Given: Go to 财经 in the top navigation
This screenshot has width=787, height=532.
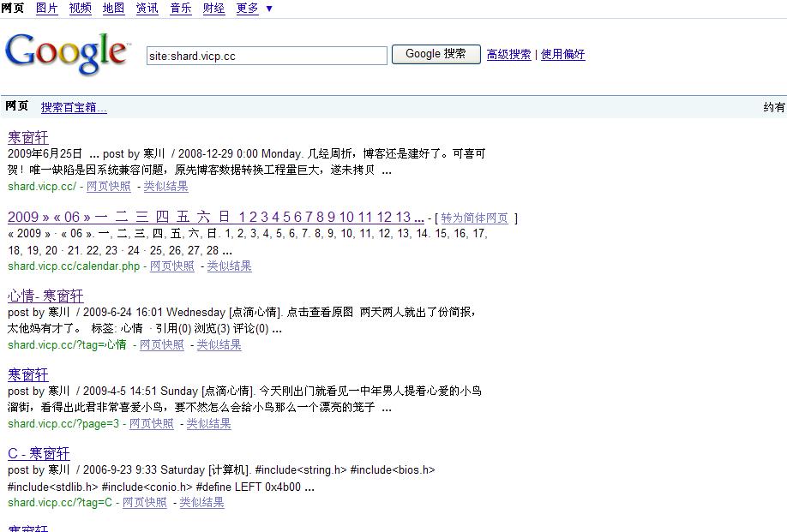Looking at the screenshot, I should coord(213,8).
